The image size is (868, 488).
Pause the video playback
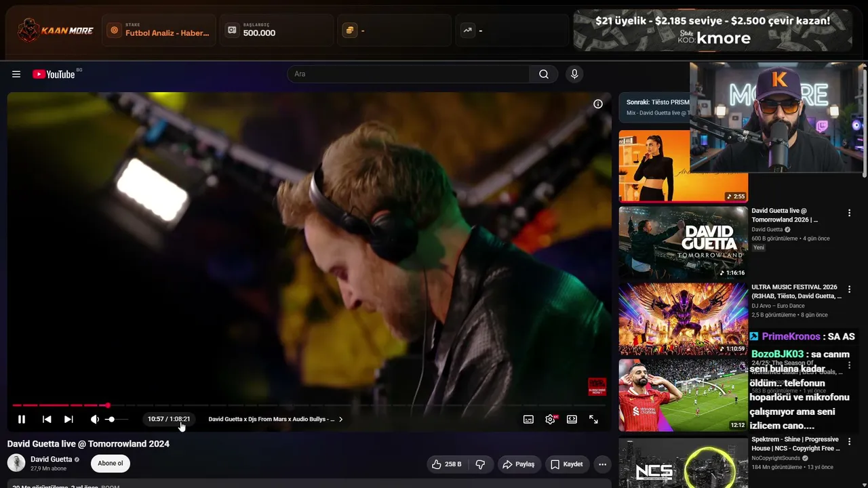click(x=22, y=420)
